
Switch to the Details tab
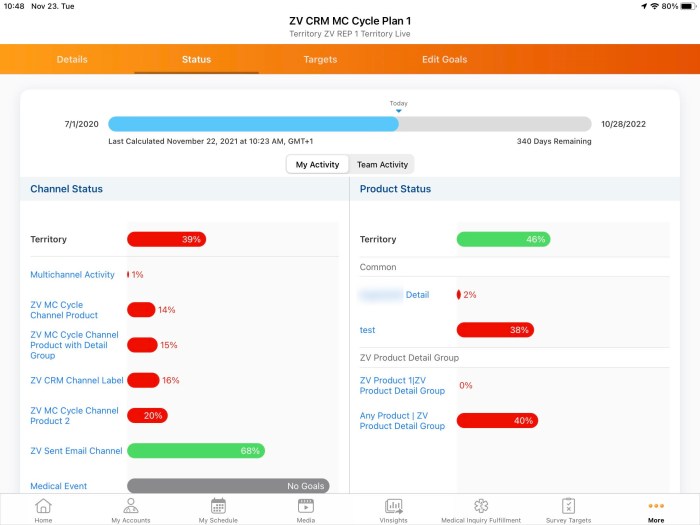point(72,59)
